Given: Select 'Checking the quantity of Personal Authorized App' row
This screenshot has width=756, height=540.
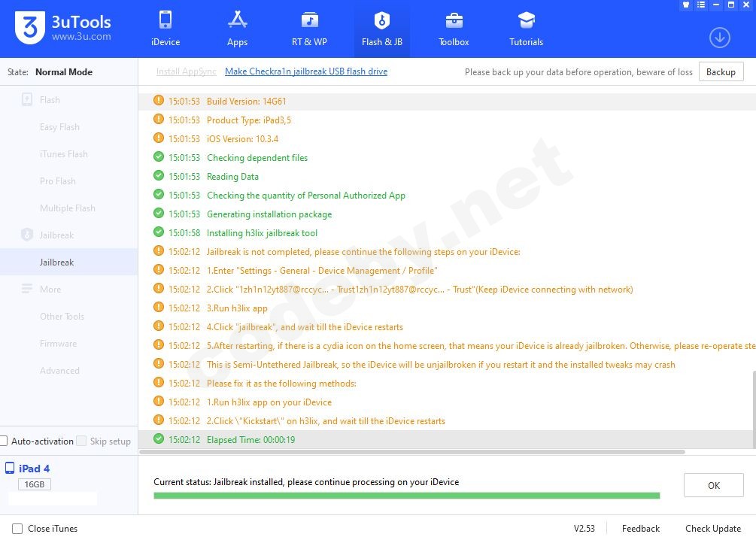Looking at the screenshot, I should pyautogui.click(x=447, y=195).
